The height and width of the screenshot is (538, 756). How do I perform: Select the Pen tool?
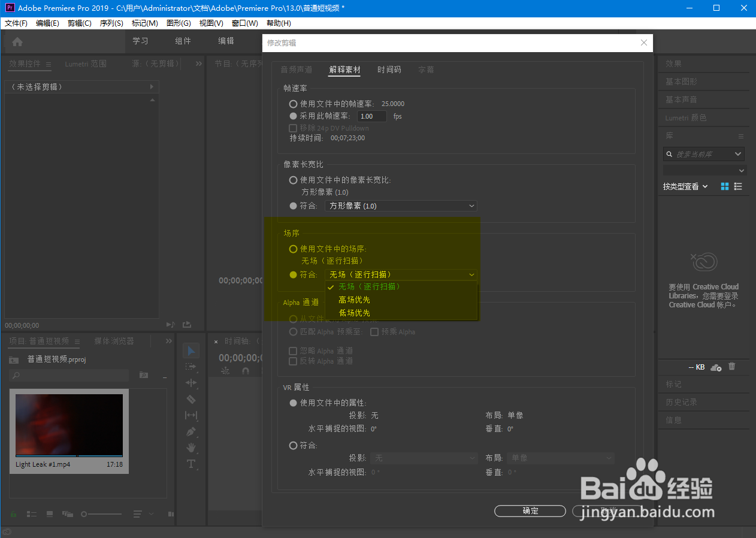coord(191,431)
